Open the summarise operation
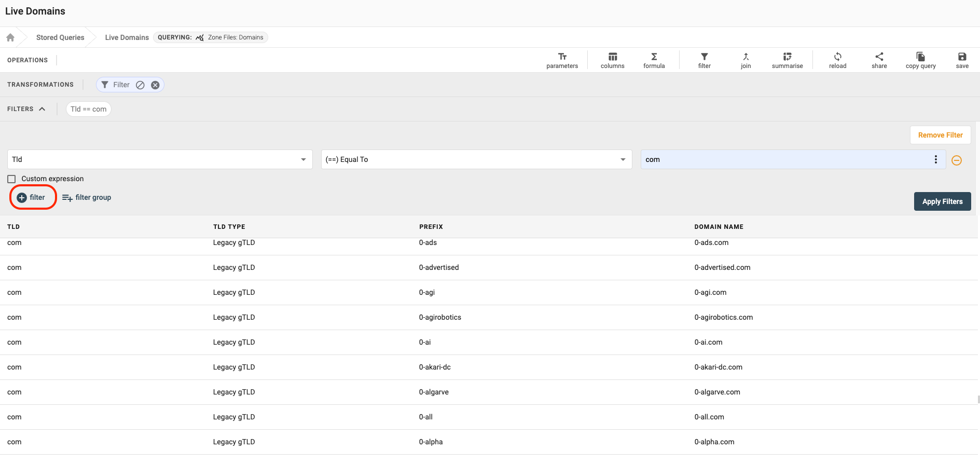The width and height of the screenshot is (980, 463). point(787,60)
